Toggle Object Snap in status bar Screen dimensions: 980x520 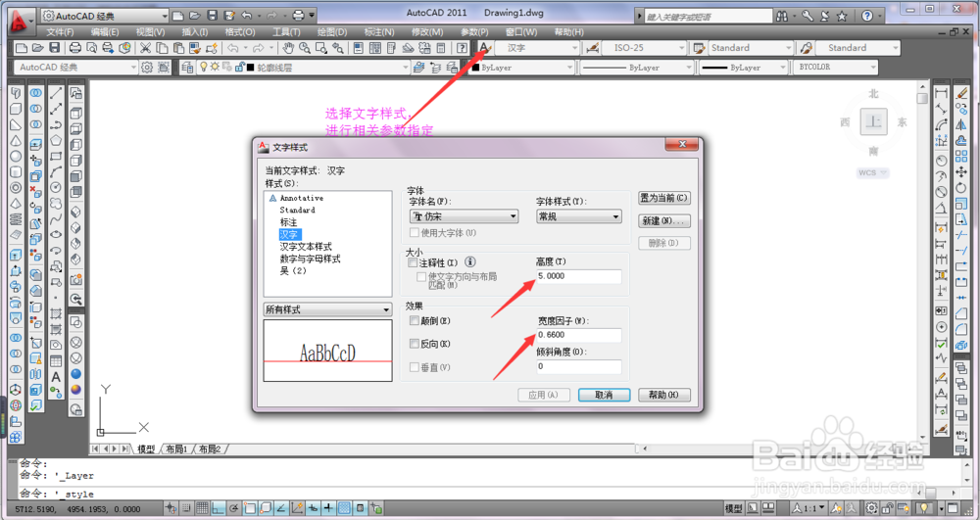[x=250, y=508]
